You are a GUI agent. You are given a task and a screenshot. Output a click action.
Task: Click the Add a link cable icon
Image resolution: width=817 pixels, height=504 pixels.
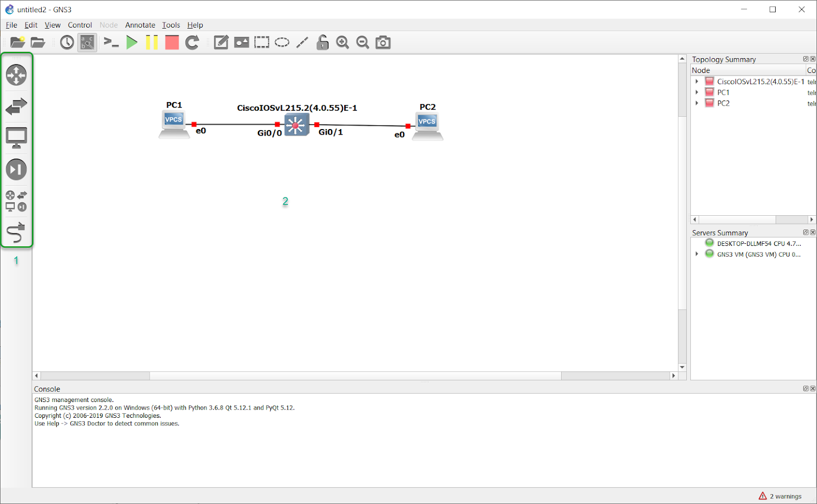16,233
